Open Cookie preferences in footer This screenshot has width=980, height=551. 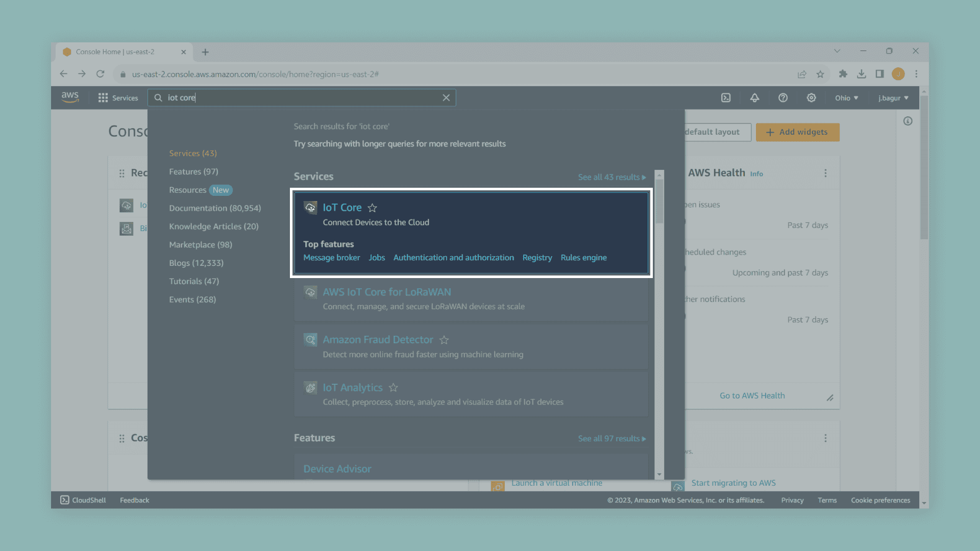pos(880,500)
